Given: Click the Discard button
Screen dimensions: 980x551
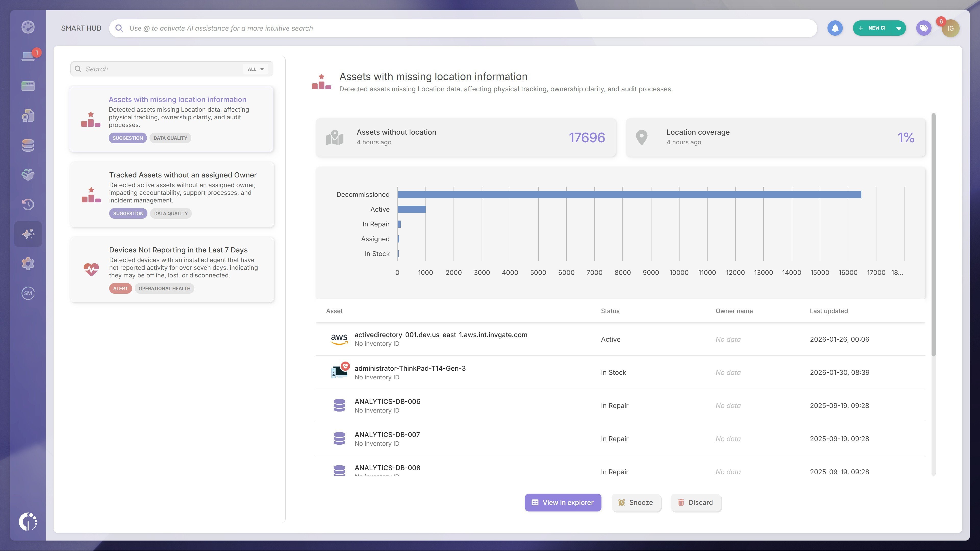Looking at the screenshot, I should pyautogui.click(x=695, y=502).
